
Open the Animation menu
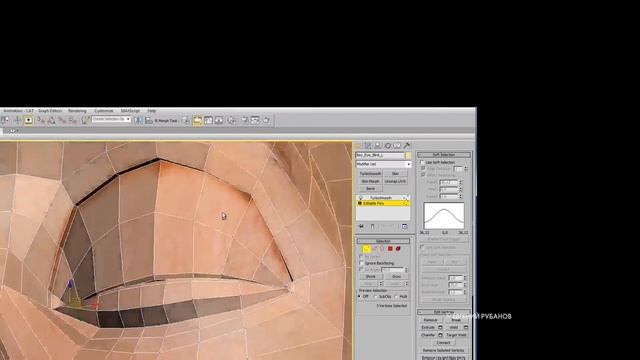pos(13,111)
